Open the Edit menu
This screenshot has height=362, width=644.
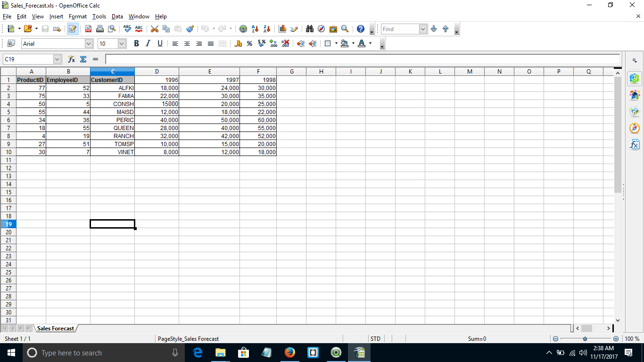(21, 16)
